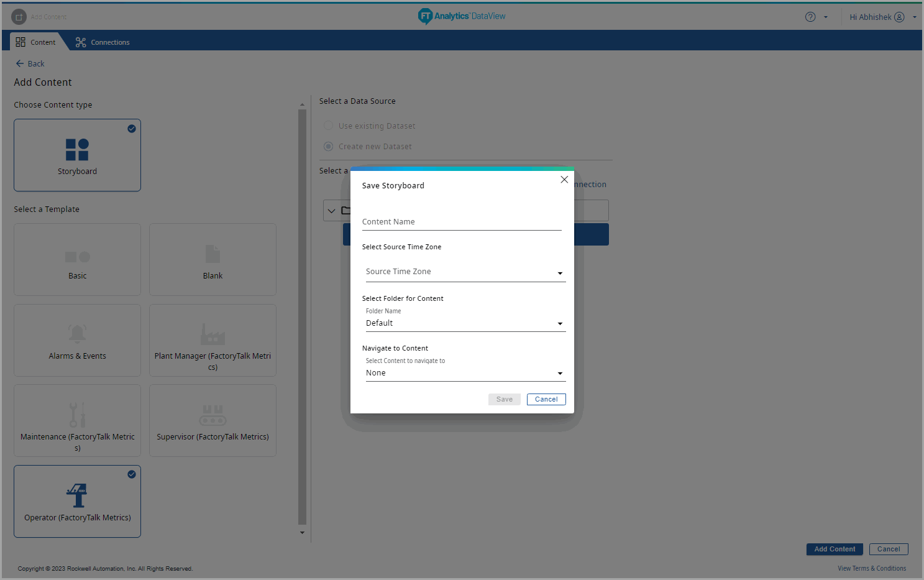The width and height of the screenshot is (924, 580).
Task: Switch to the Content tab
Action: pyautogui.click(x=36, y=42)
